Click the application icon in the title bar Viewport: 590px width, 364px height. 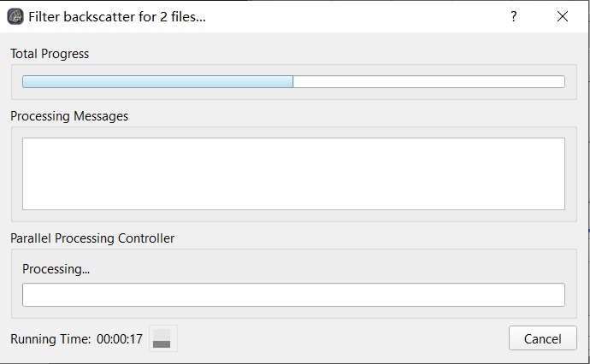15,16
